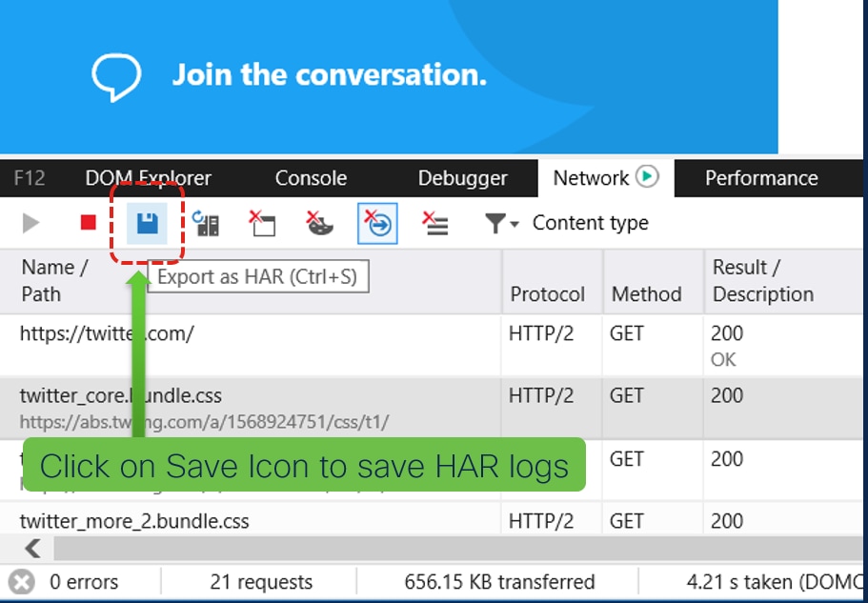
Task: Click the horizontal scrollbar left arrow
Action: coord(32,549)
